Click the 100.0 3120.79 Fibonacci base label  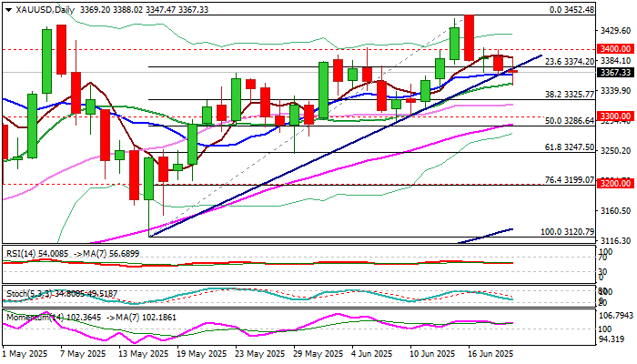[x=567, y=232]
